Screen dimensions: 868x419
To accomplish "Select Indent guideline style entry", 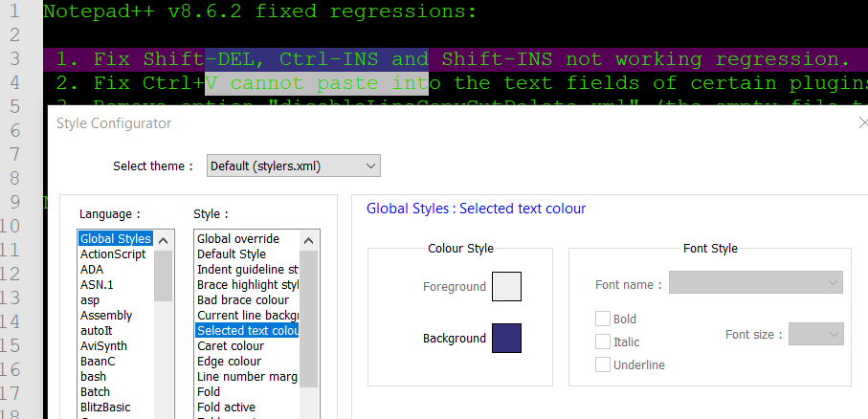I will point(248,270).
